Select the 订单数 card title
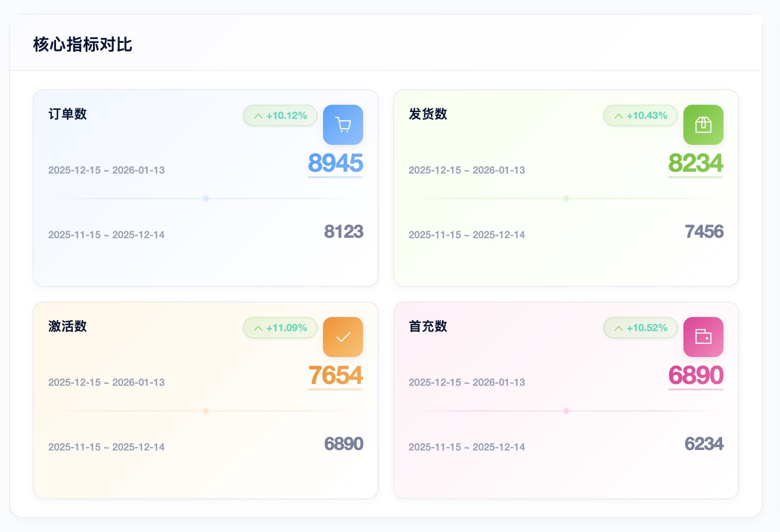Viewport: 780px width, 532px height. coord(67,115)
